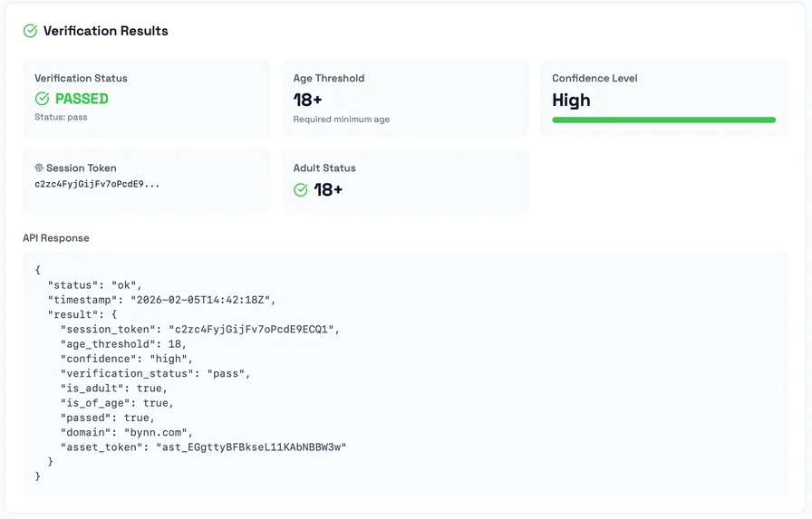Click the "age_threshold": 18 JSON line
Image resolution: width=812 pixels, height=519 pixels.
point(123,343)
